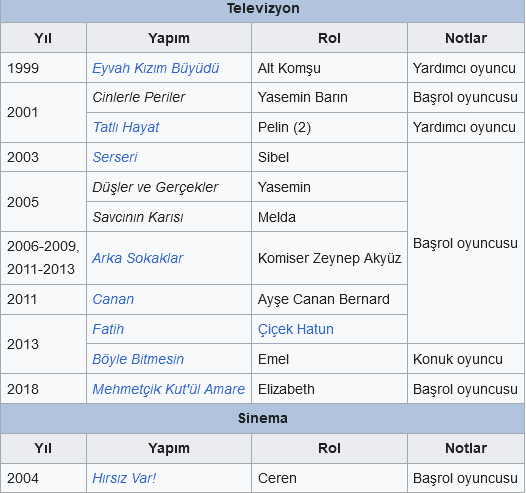Select the Düşler ve Gerçekler cell
This screenshot has height=493, width=526.
(x=169, y=187)
